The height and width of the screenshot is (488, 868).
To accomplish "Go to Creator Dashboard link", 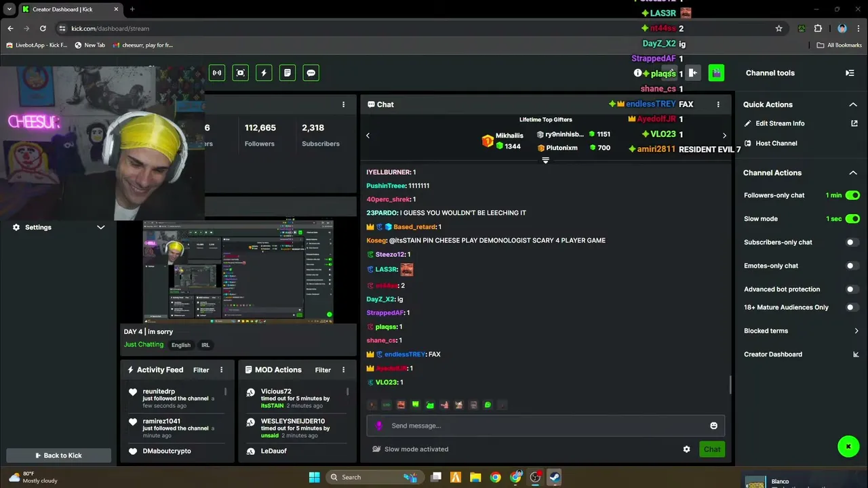I will [773, 354].
